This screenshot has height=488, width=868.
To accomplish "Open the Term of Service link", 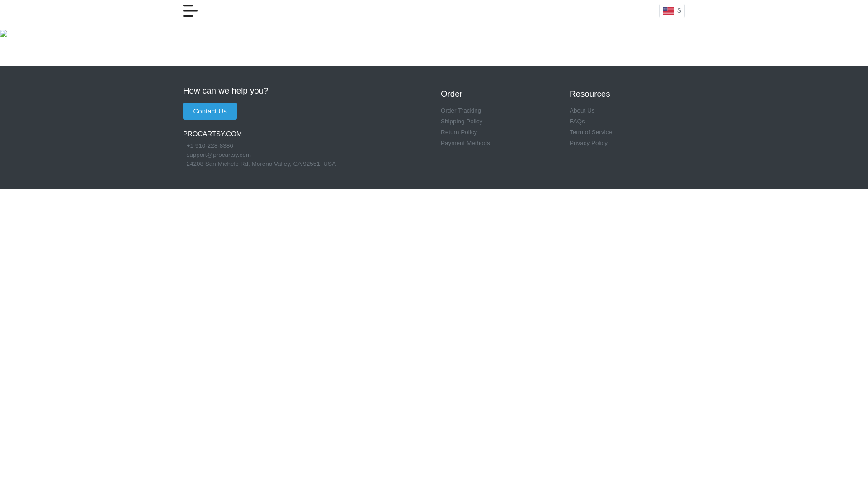I will [x=590, y=132].
